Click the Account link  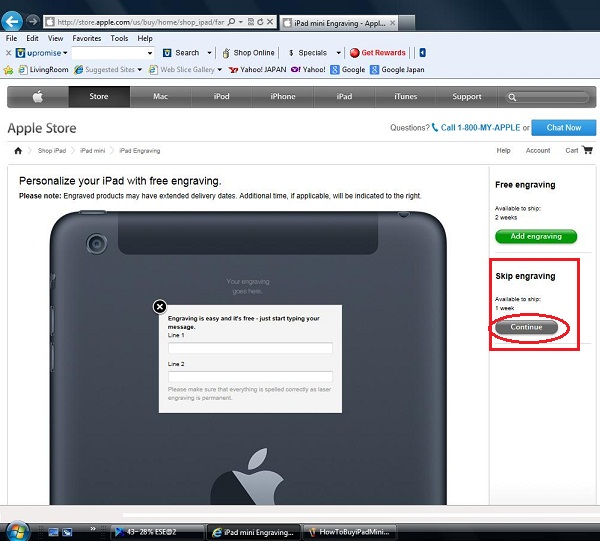point(538,151)
